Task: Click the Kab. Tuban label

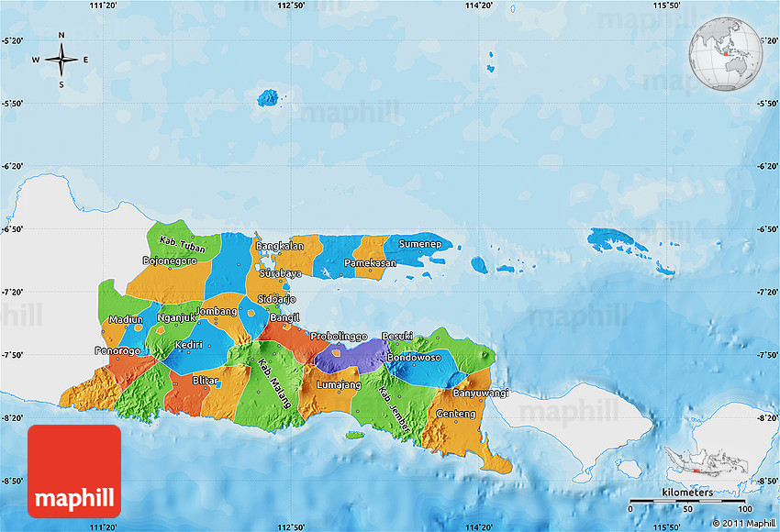Action: tap(180, 244)
